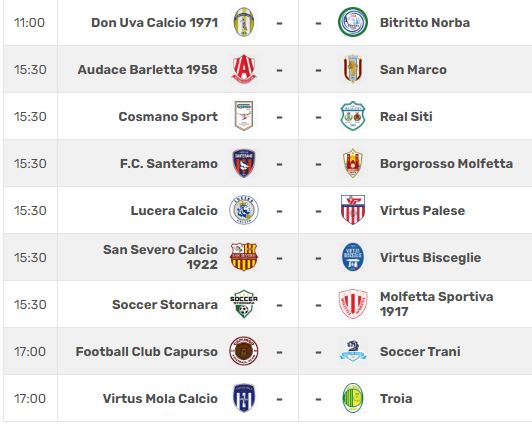Open the Virtus Bisceglie blue logo
532x426 pixels.
[353, 257]
